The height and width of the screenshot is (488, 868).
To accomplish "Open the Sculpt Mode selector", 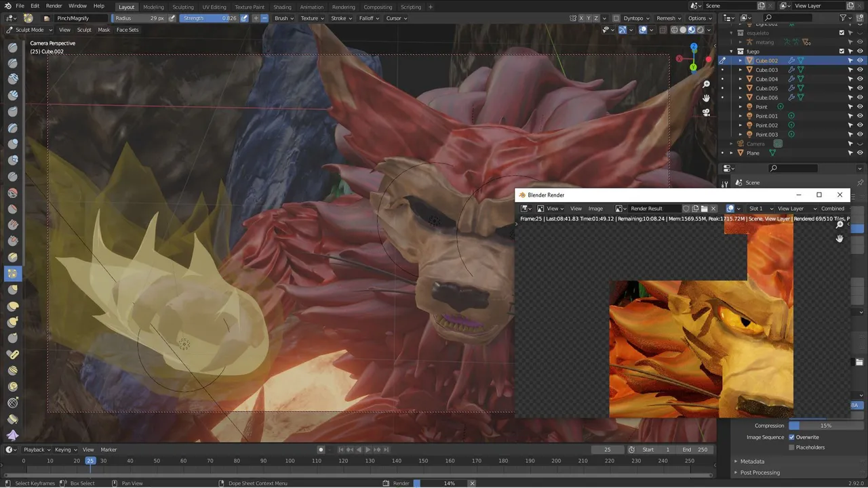I will [x=28, y=30].
